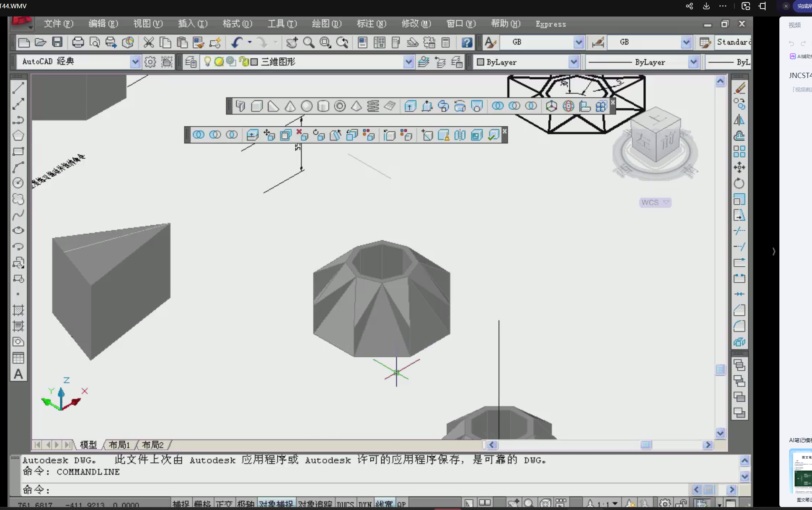Viewport: 812px width, 510px height.
Task: Open the 绘图(D) menu
Action: pos(326,24)
